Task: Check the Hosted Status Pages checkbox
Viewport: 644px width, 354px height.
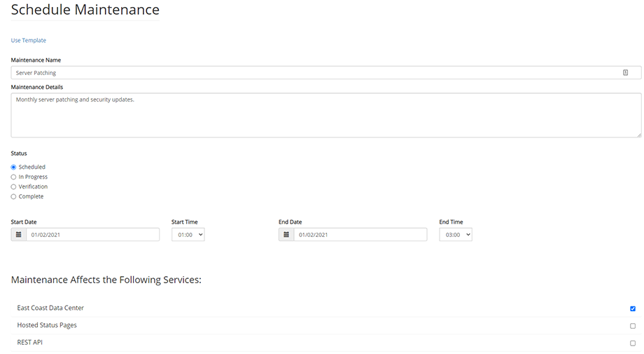Action: 633,326
